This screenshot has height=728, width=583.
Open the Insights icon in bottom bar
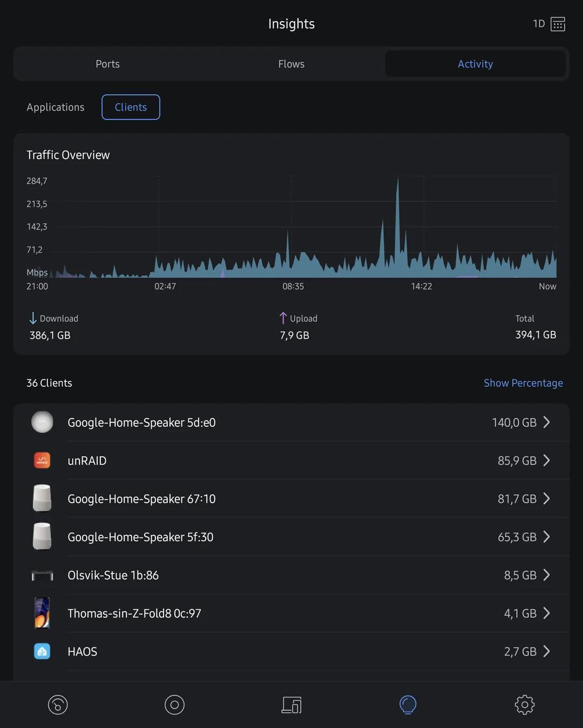(408, 705)
